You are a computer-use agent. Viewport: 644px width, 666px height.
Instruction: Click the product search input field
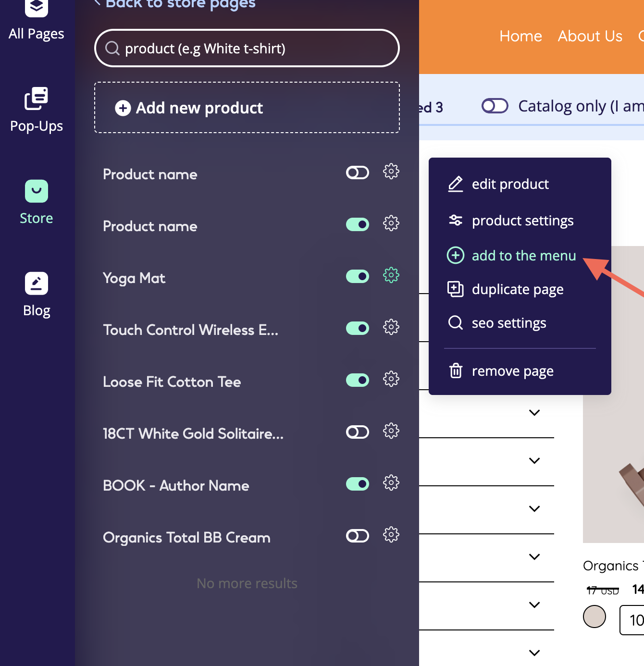247,48
